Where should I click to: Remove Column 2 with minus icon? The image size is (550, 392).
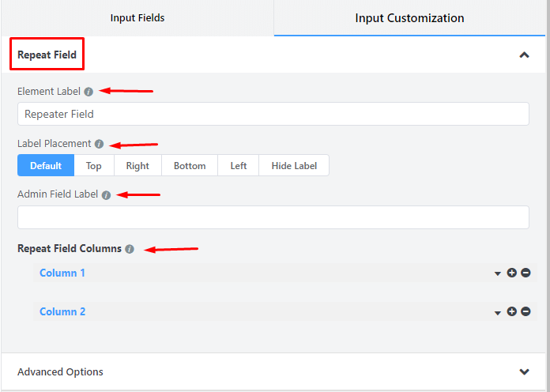coord(526,311)
